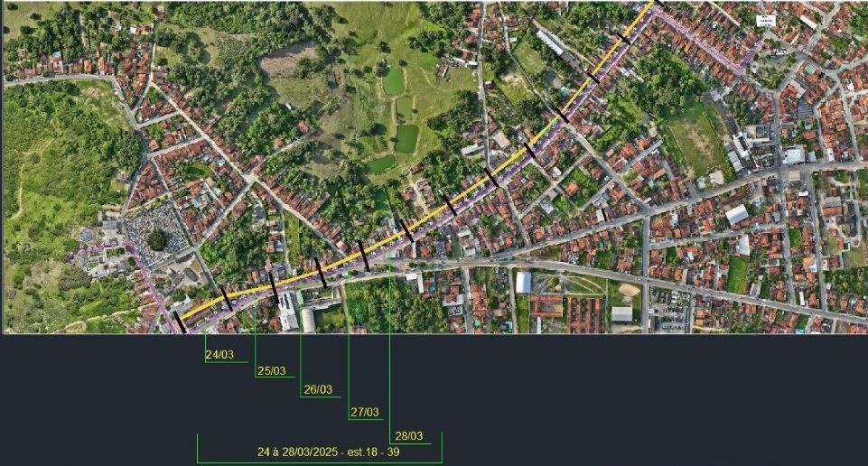The image size is (868, 466).
Task: Select the large grass sports field on right
Action: pyautogui.click(x=695, y=137)
